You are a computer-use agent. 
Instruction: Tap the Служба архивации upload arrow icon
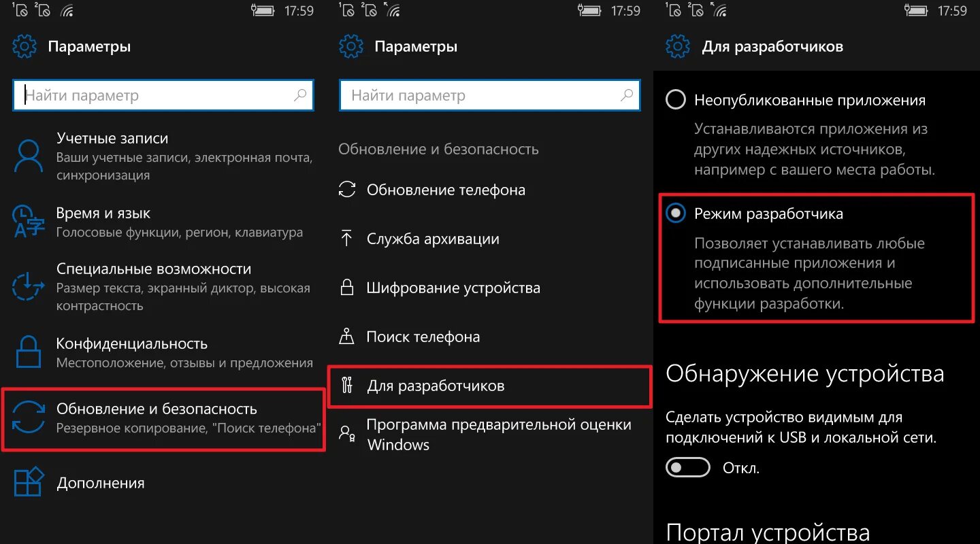(346, 239)
